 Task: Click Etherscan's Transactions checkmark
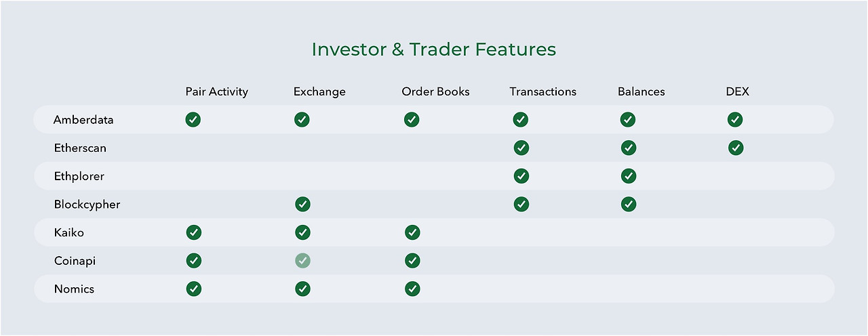pyautogui.click(x=521, y=148)
